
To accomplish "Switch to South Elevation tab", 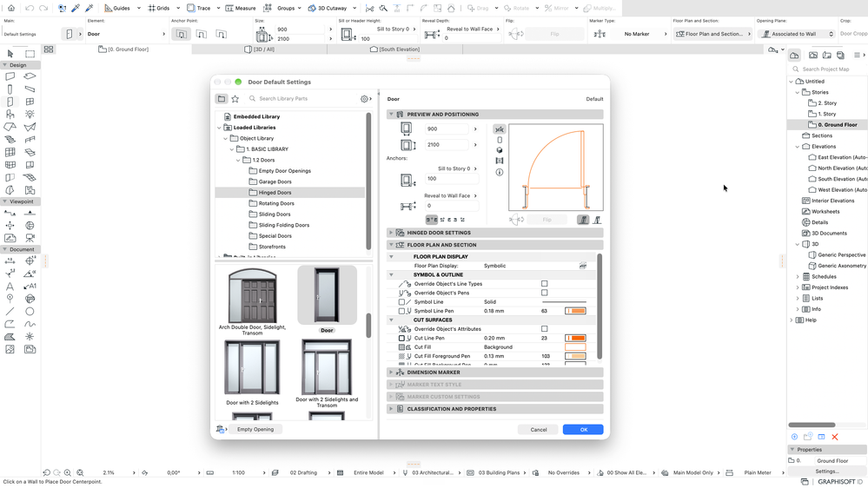I will [x=394, y=49].
